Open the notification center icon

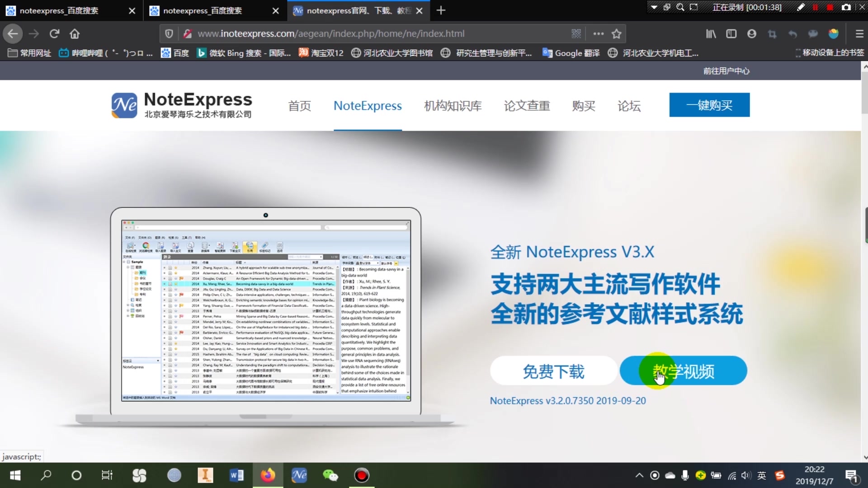852,475
